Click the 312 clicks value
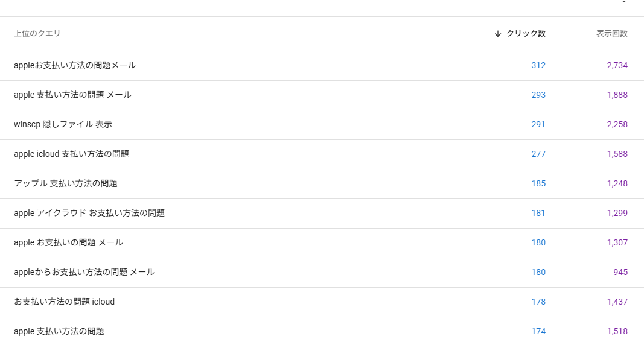The image size is (644, 345). point(538,65)
